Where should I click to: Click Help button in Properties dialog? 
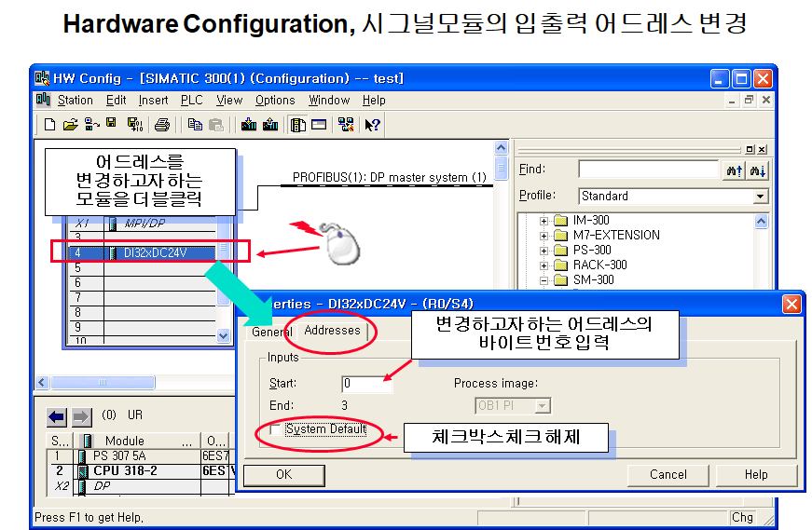click(756, 475)
